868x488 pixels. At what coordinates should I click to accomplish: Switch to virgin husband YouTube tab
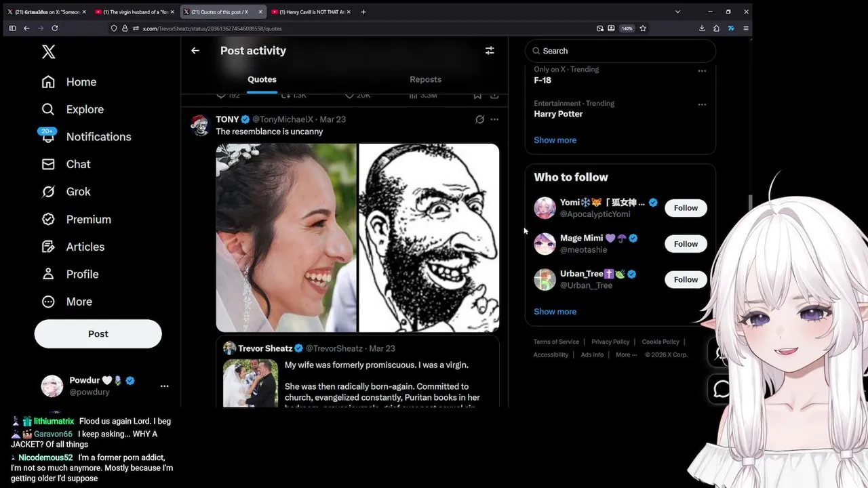(x=134, y=12)
